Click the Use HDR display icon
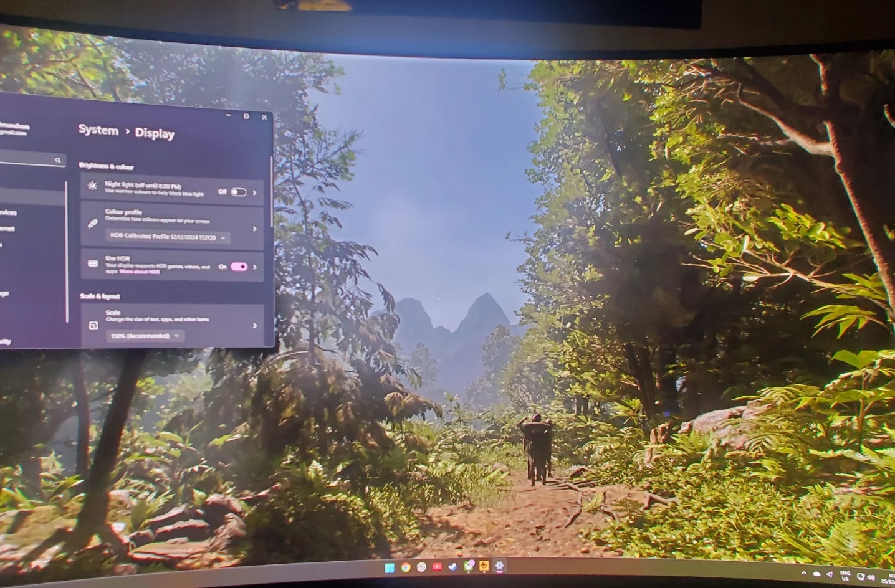This screenshot has width=895, height=588. [92, 263]
